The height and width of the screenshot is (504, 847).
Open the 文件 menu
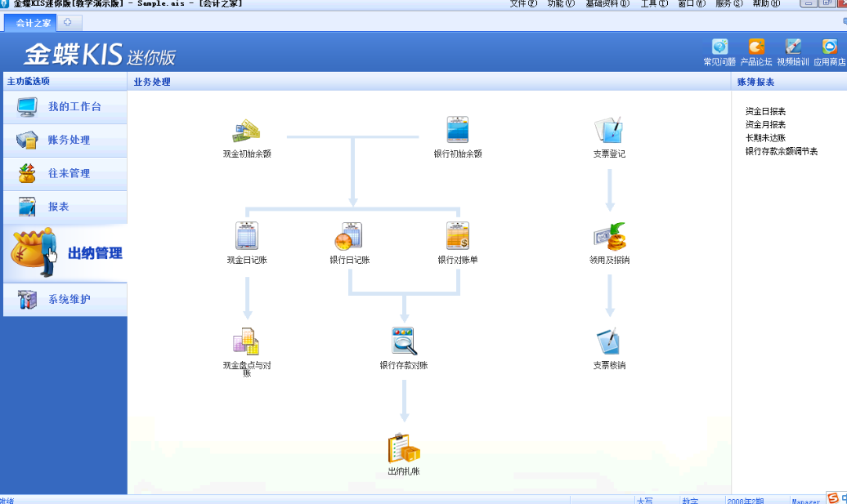point(523,4)
